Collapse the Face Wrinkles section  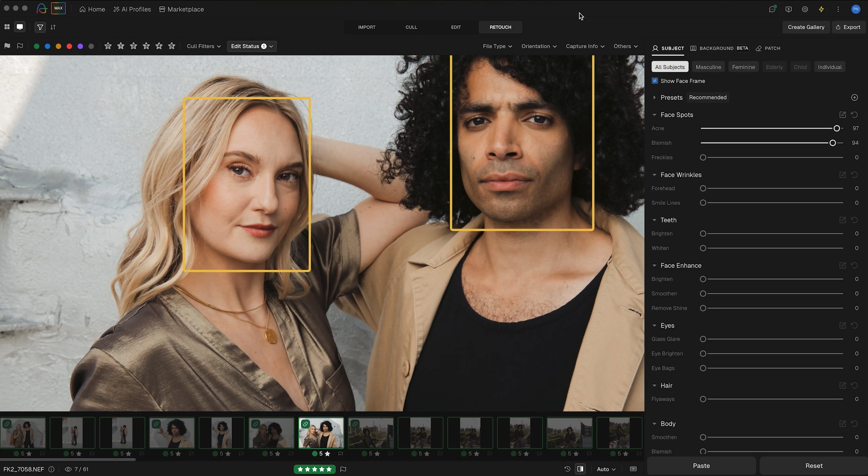[654, 175]
